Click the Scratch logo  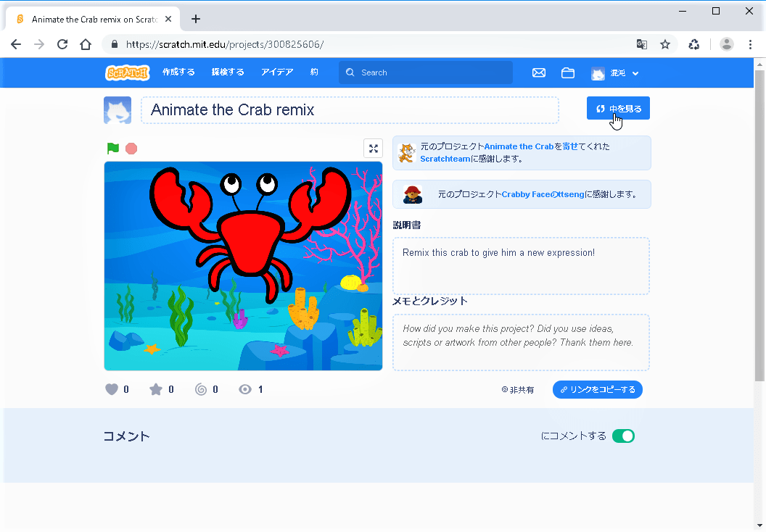point(128,72)
